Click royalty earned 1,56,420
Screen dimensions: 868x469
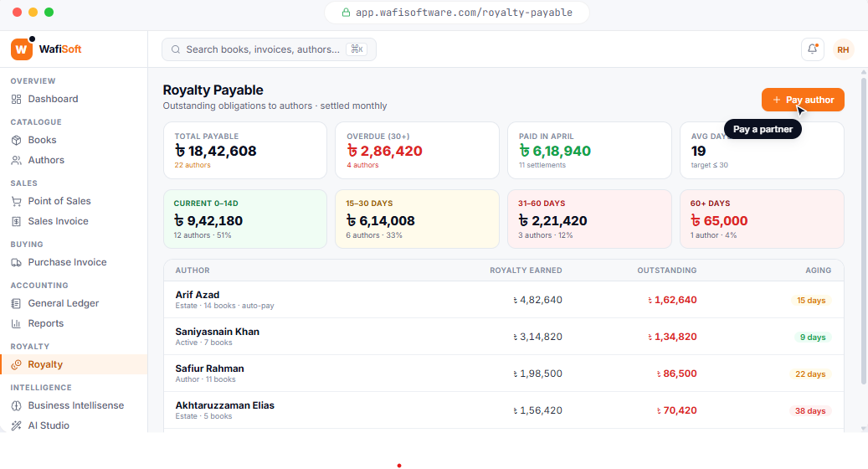pyautogui.click(x=537, y=410)
